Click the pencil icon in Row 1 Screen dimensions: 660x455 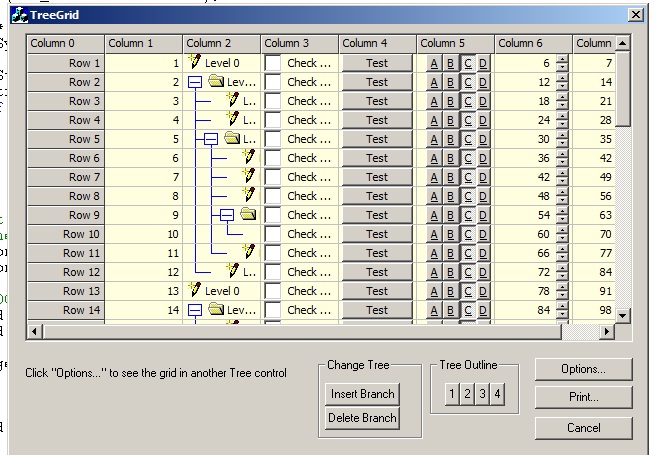[196, 63]
